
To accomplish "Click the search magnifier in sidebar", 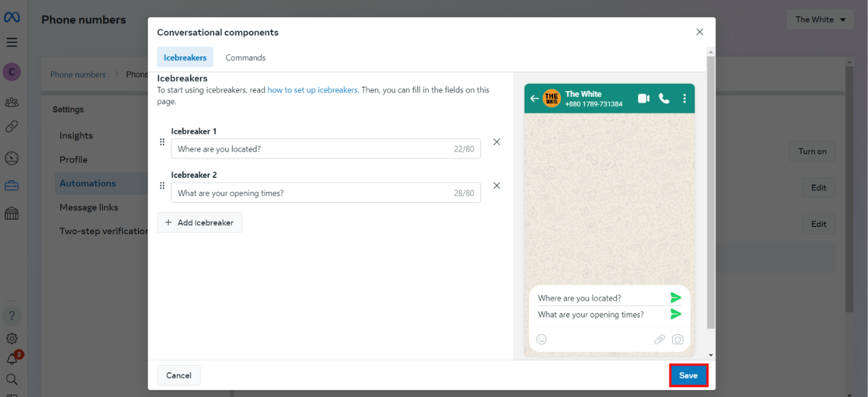I will (x=12, y=379).
